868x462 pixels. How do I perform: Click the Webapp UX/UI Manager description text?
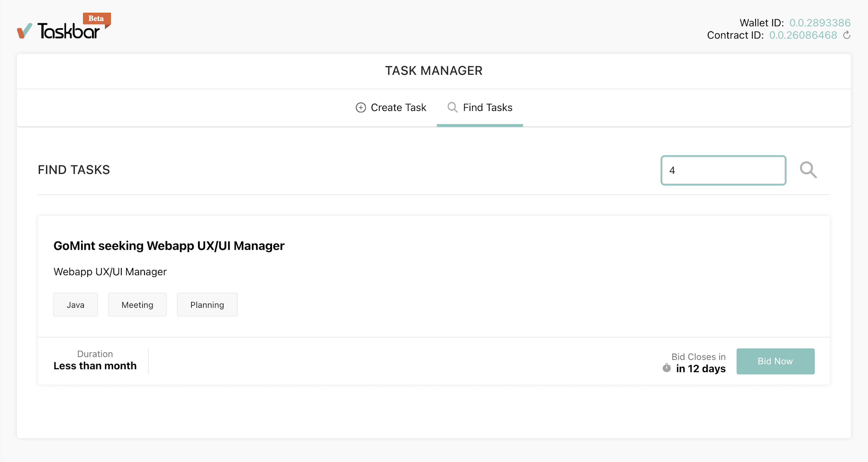(x=110, y=272)
